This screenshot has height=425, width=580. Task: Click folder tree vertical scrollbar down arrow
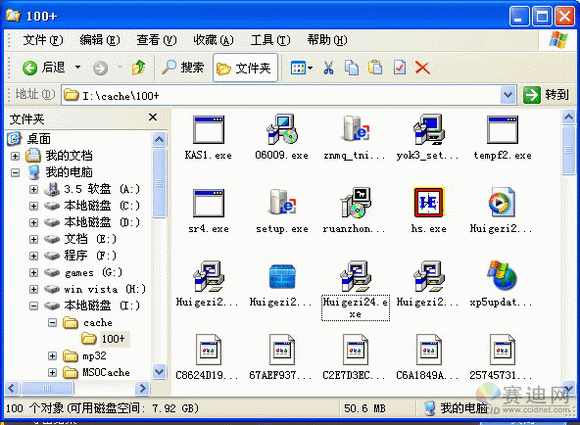[159, 371]
